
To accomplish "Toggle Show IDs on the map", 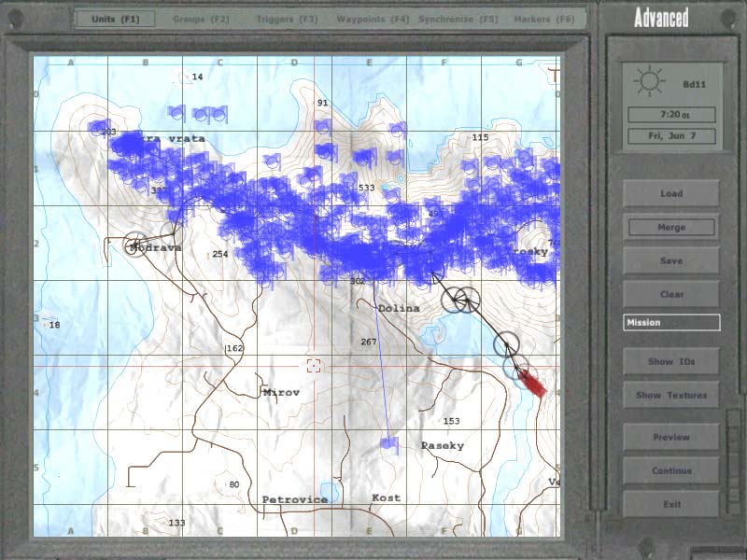I will tap(671, 361).
